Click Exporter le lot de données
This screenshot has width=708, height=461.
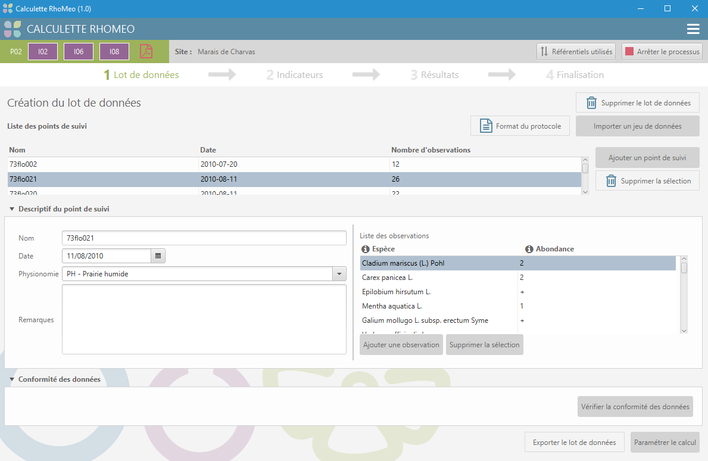tap(574, 442)
